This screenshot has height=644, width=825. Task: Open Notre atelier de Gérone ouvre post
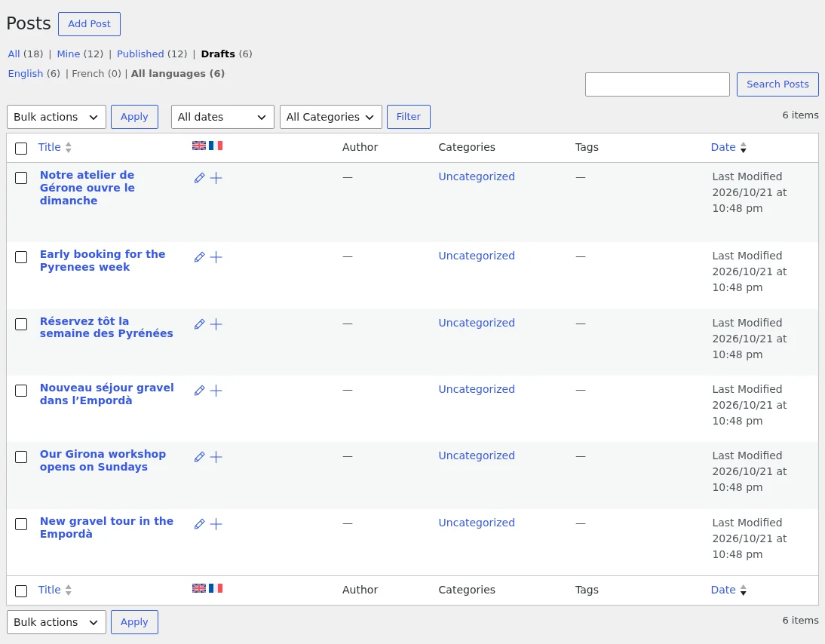point(87,188)
